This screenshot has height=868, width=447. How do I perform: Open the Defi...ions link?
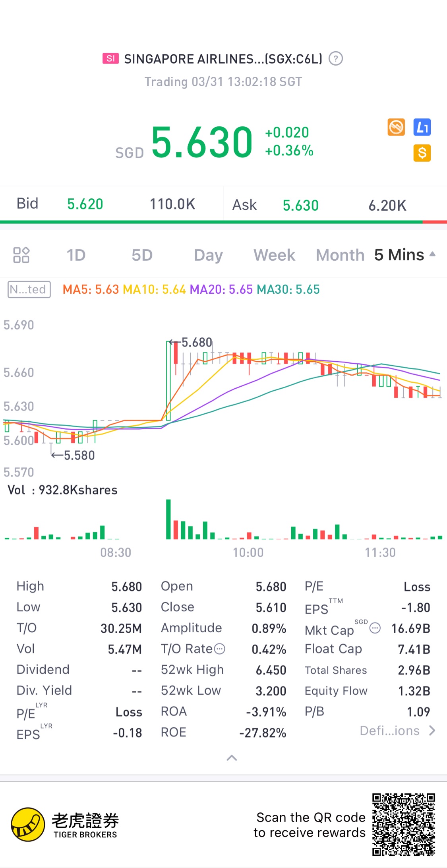[x=397, y=730]
